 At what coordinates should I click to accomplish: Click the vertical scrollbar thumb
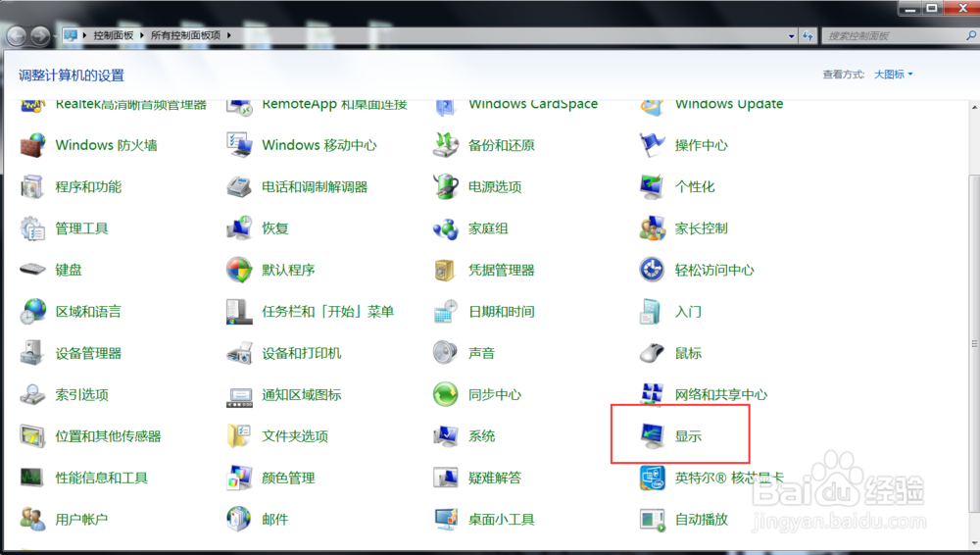point(974,343)
